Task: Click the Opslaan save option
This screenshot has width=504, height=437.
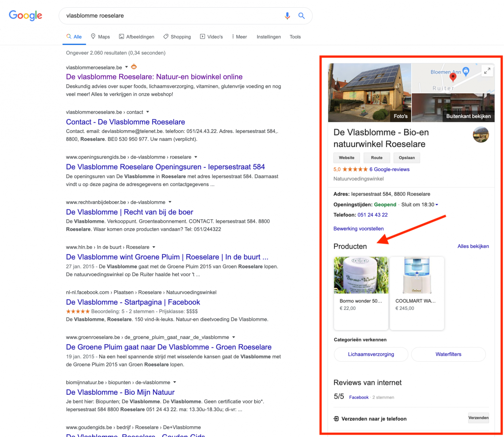Action: pos(407,158)
